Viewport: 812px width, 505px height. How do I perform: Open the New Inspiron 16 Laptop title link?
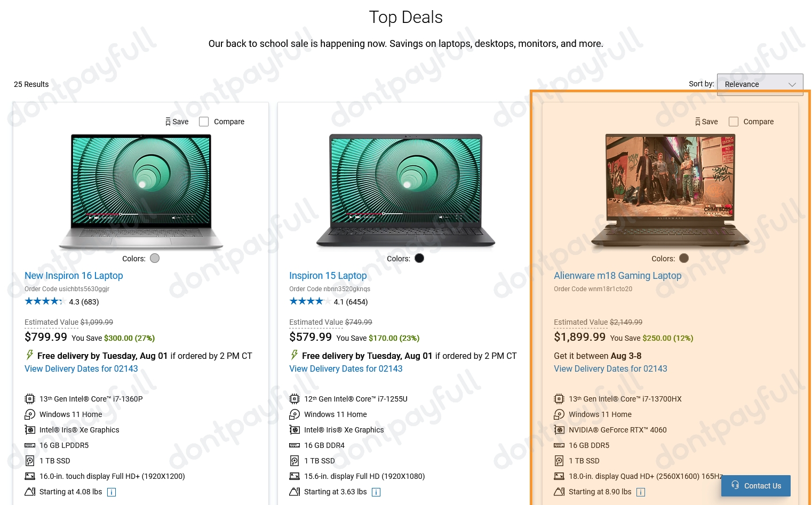(x=74, y=276)
